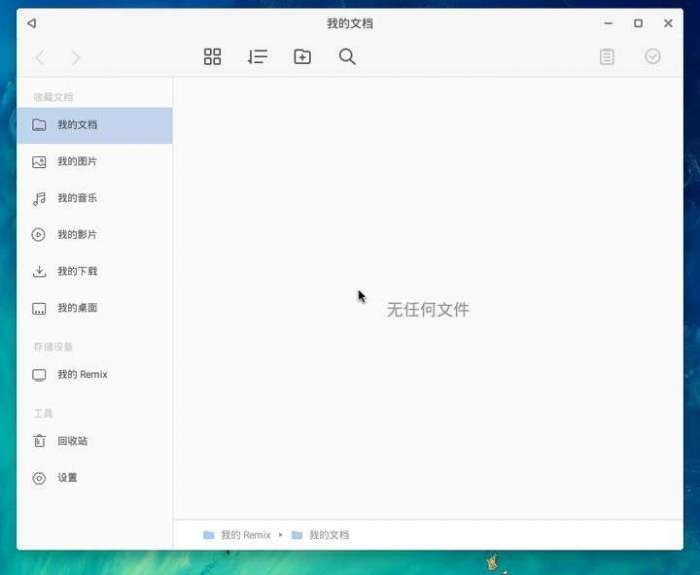Open 我的 Remix storage device
700x575 pixels.
click(x=95, y=375)
